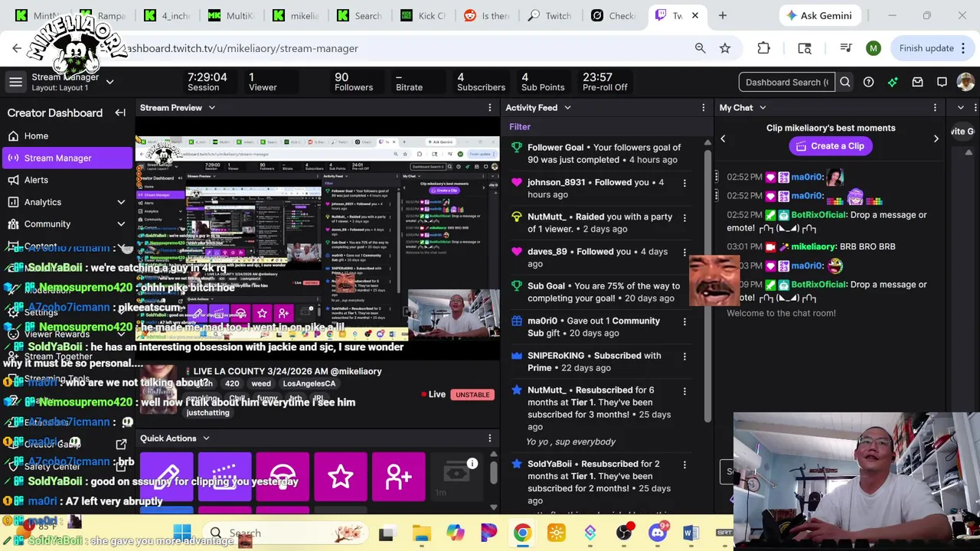Open Activity Feed panel options menu

coord(704,108)
